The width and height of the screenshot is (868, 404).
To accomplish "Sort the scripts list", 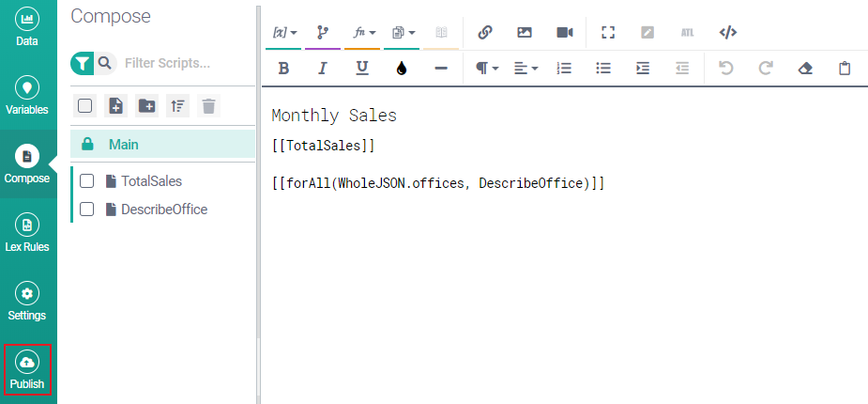I will (x=177, y=105).
